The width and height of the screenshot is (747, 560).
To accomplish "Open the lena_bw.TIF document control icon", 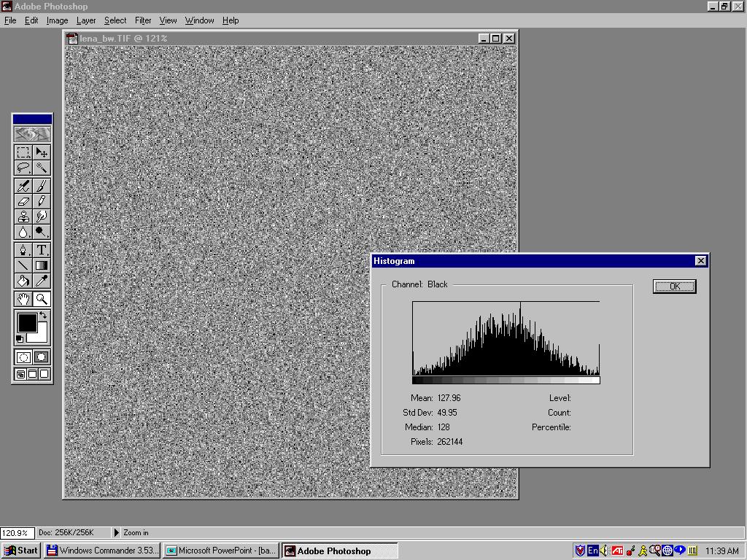I will 72,39.
